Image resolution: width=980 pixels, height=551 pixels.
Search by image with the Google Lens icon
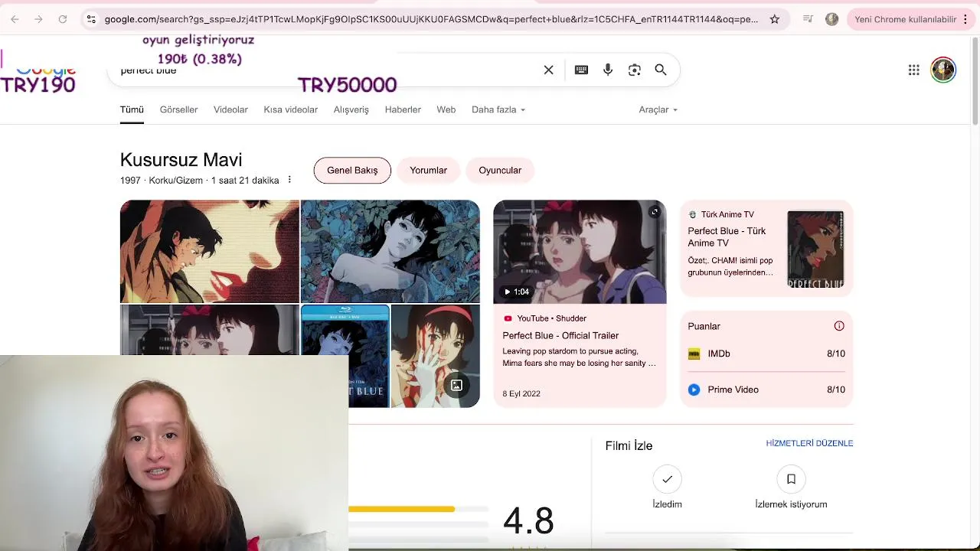(x=635, y=70)
